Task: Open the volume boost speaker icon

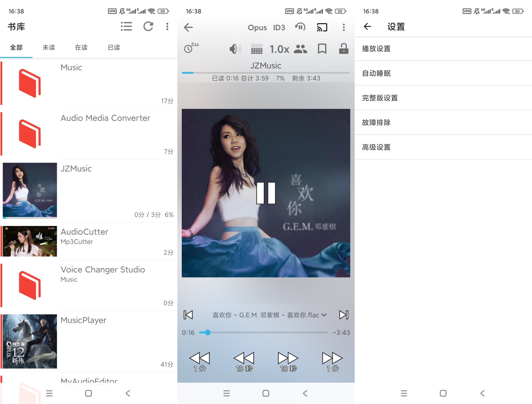Action: pyautogui.click(x=235, y=49)
